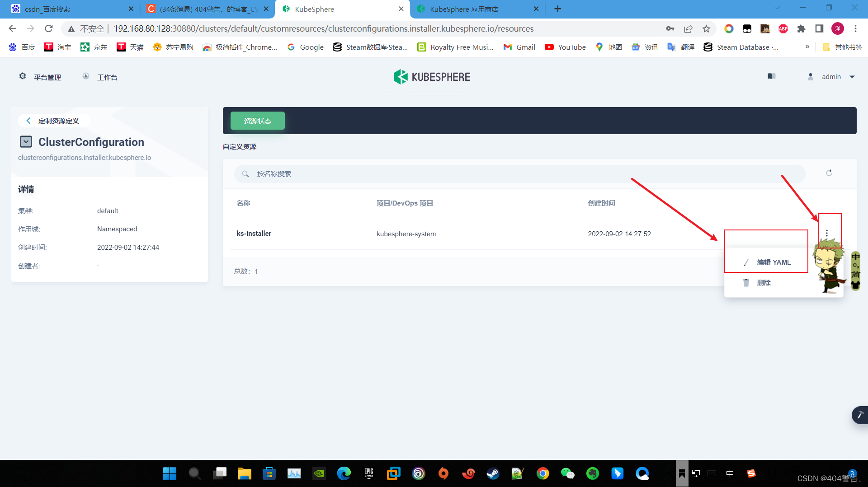This screenshot has width=868, height=487.
Task: Open the Steam Database bookmark
Action: 741,47
